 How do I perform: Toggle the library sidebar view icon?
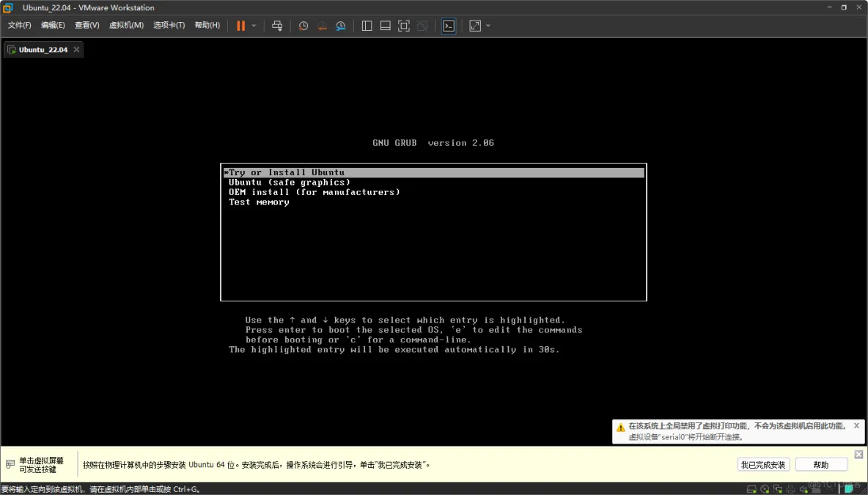tap(367, 26)
